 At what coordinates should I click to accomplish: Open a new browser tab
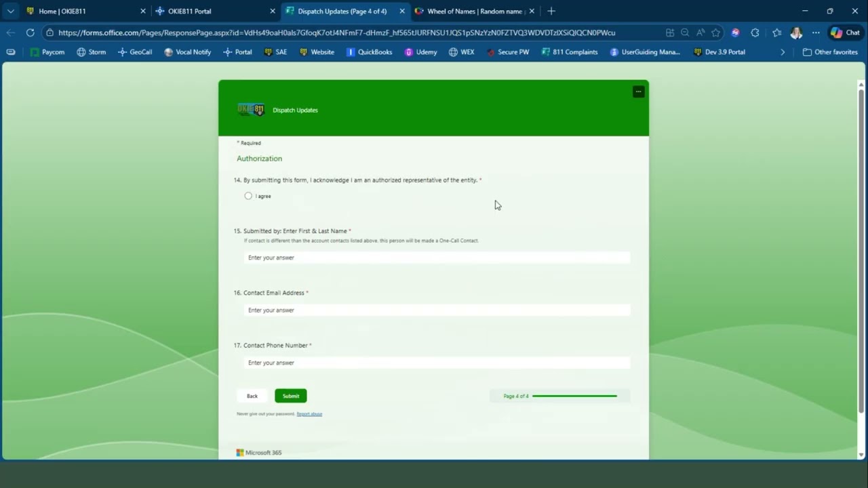pyautogui.click(x=551, y=12)
